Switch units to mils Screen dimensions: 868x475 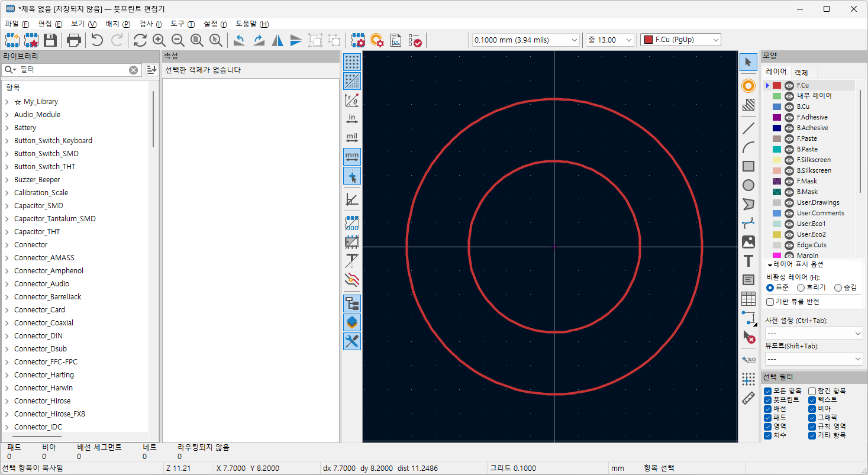[x=352, y=138]
